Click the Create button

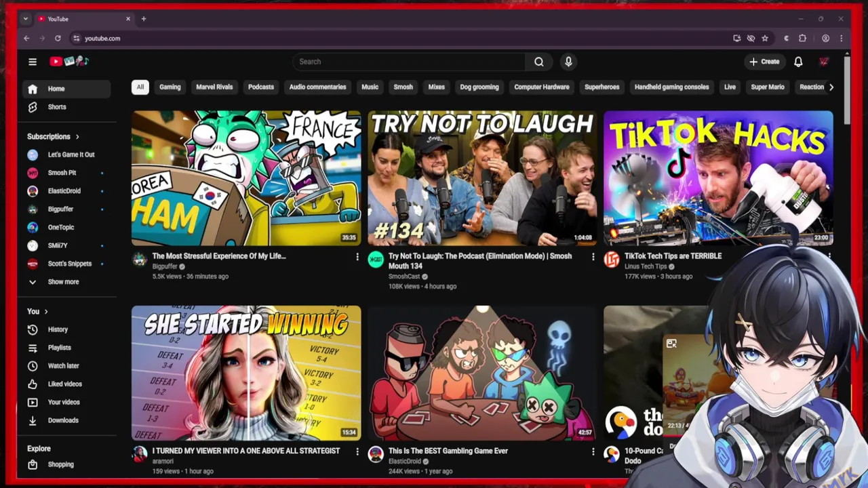tap(764, 62)
